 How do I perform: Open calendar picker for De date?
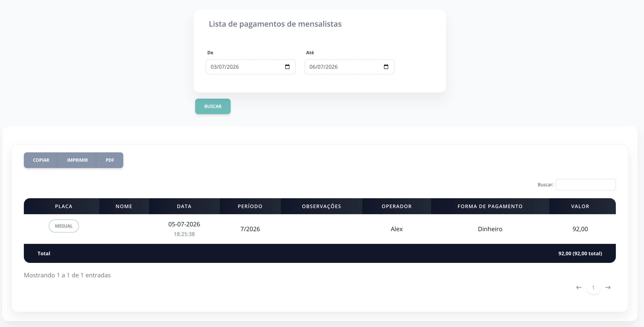[287, 67]
